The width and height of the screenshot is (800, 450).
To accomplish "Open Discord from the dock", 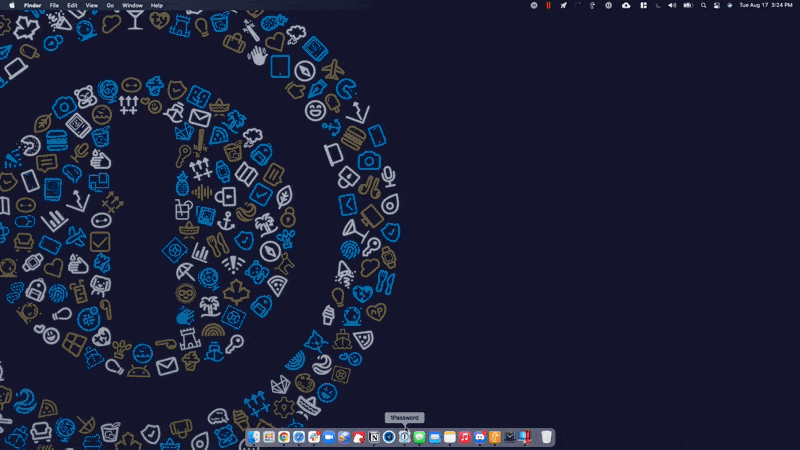I will (480, 437).
